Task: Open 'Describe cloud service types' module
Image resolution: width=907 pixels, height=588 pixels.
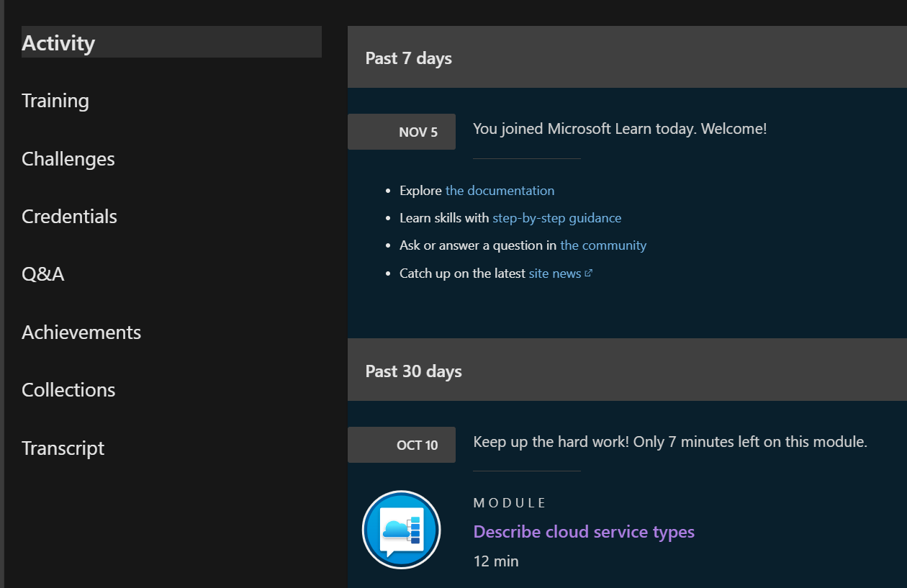Action: [584, 532]
